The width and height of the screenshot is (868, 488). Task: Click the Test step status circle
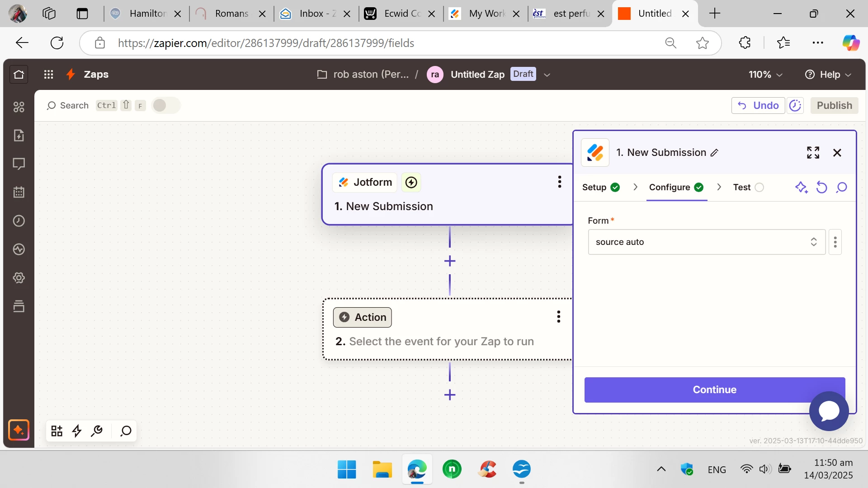(x=759, y=187)
